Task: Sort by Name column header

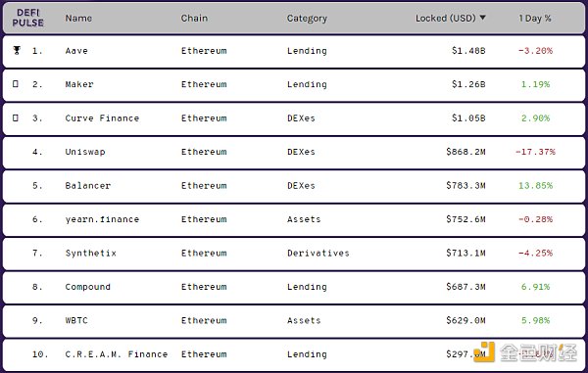Action: tap(78, 18)
